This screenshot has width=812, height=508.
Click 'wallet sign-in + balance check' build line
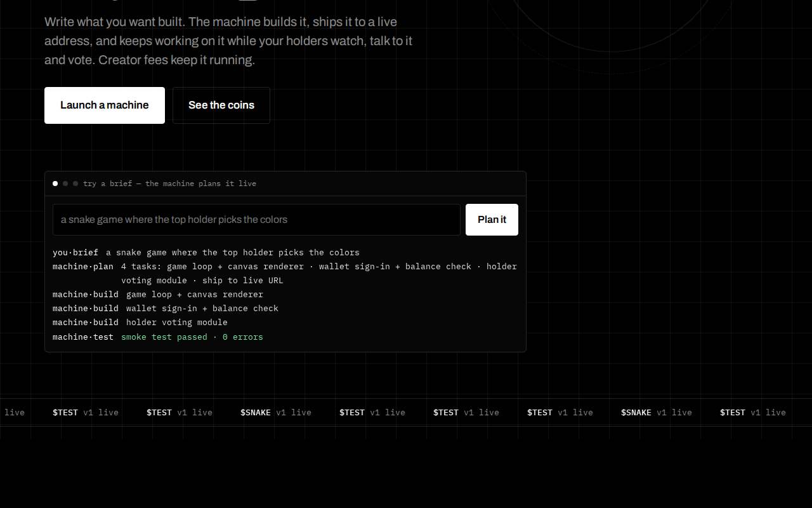[x=202, y=308]
